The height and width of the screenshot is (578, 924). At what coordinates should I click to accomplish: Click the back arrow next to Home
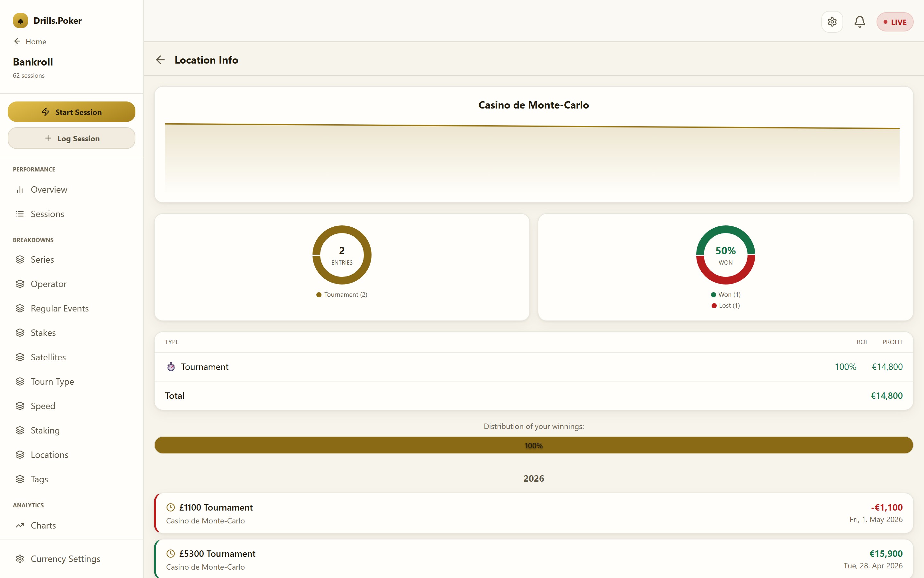pos(17,41)
